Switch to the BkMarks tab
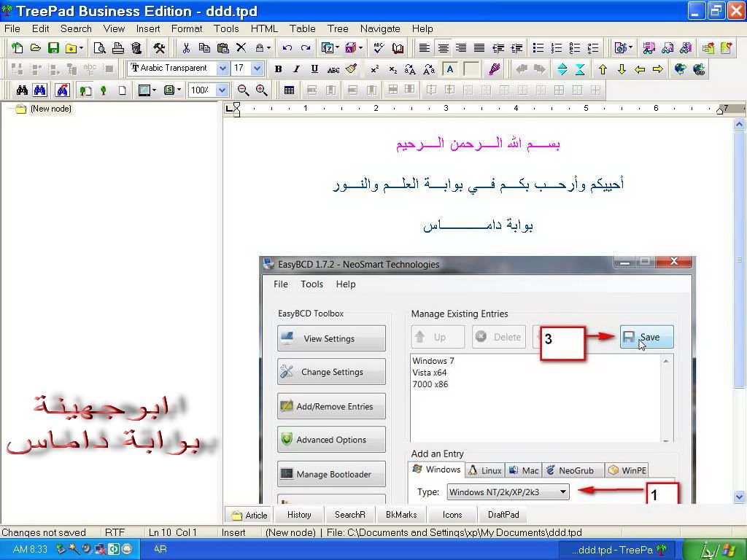Viewport: 747px width, 560px height. coord(401,515)
